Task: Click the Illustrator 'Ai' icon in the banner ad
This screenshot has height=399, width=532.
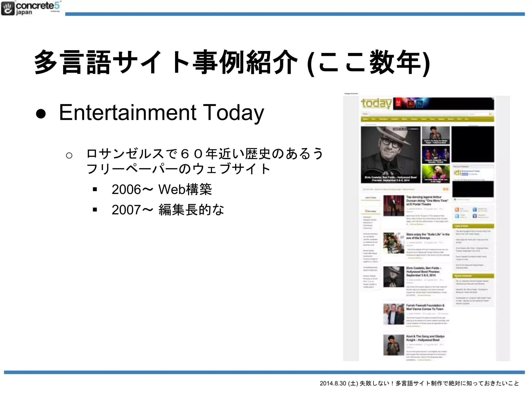Action: point(410,104)
